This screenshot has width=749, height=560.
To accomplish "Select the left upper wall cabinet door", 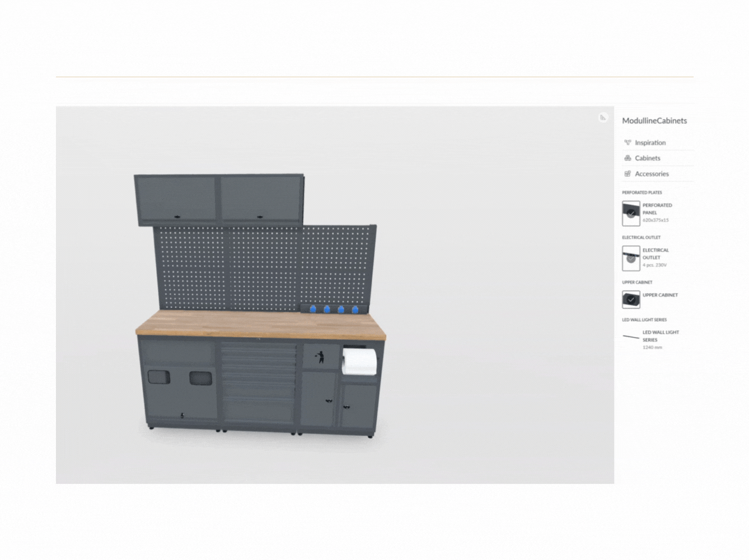I will 176,199.
